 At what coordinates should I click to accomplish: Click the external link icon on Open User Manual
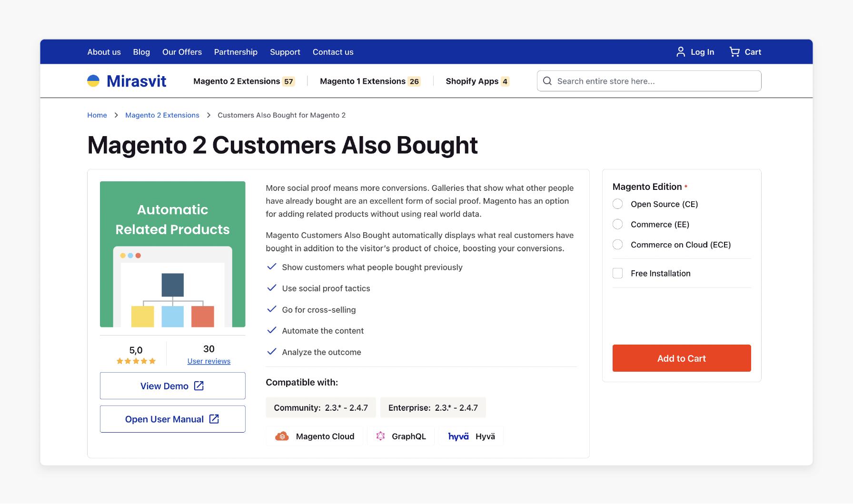click(x=214, y=419)
